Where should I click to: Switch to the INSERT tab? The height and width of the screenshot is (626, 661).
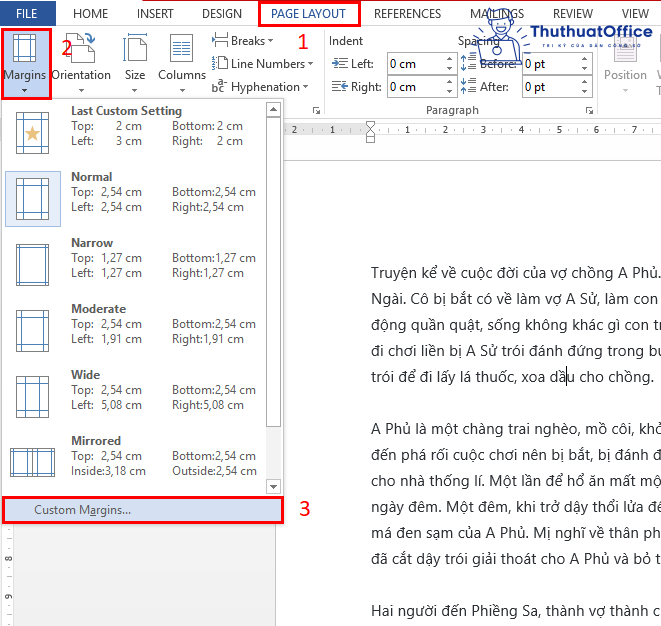(x=156, y=14)
